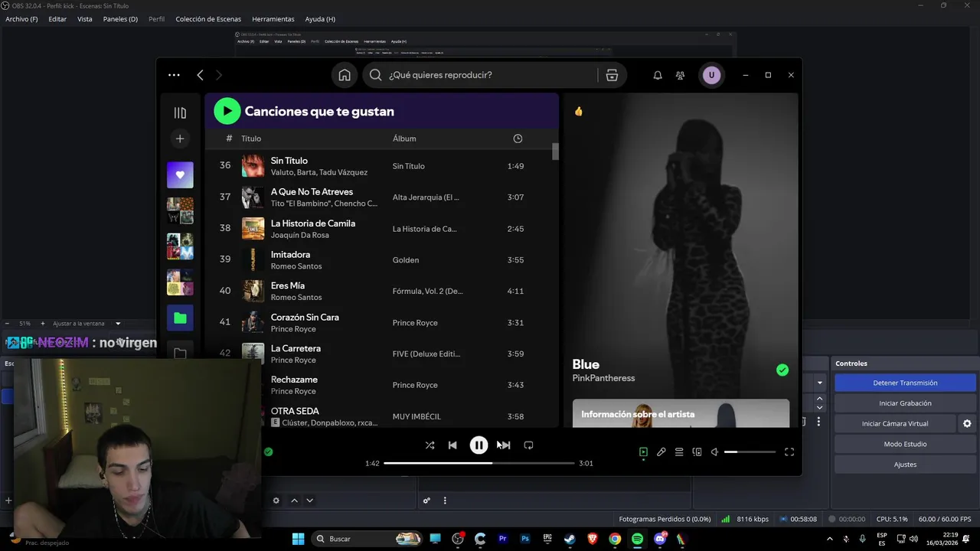Open the Prince Royce album link for Corazón Sin Cara

point(415,323)
